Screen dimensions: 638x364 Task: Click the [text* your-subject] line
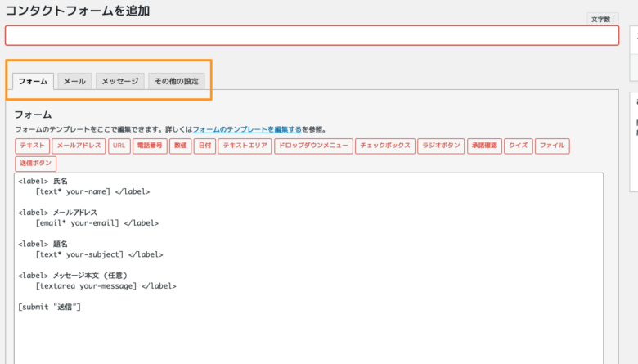(99, 254)
